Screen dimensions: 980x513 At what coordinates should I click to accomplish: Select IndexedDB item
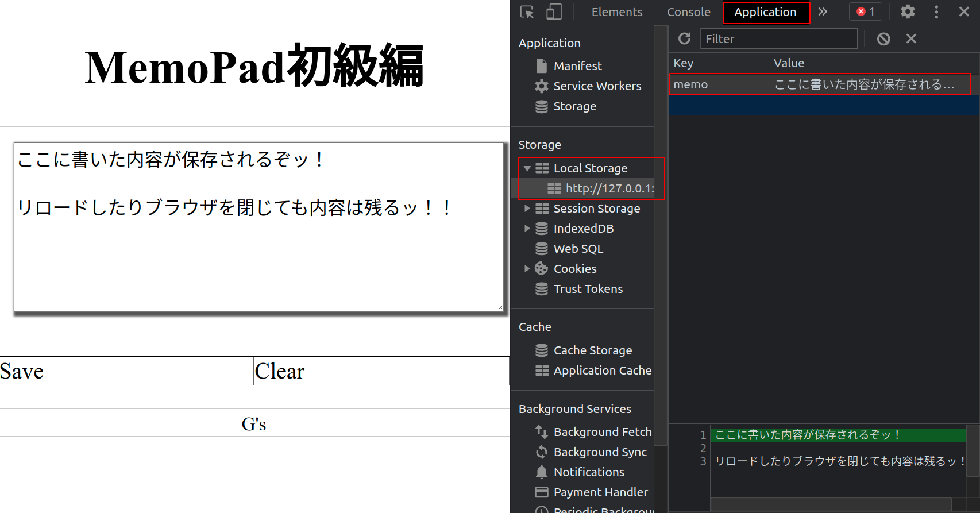(583, 229)
